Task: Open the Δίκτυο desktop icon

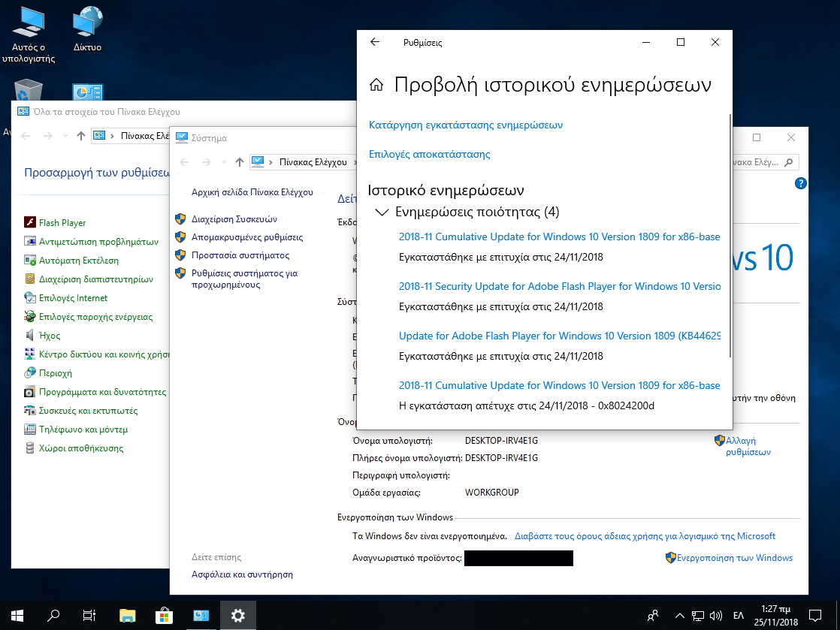Action: tap(87, 32)
